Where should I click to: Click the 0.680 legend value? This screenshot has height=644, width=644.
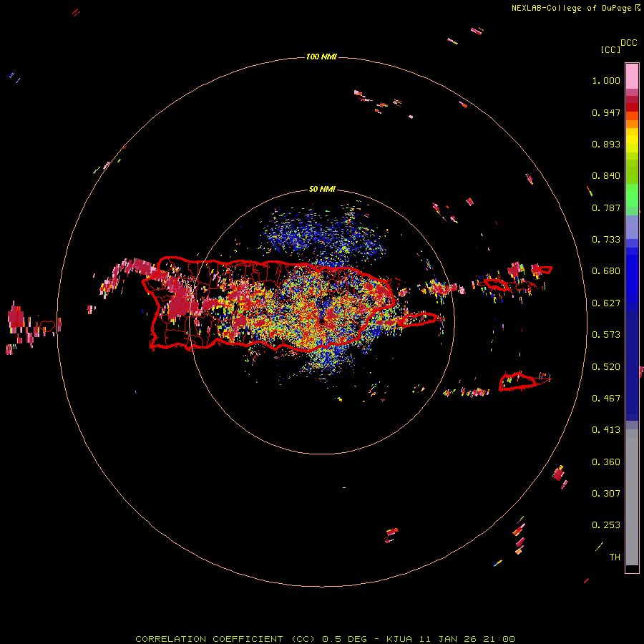[x=606, y=271]
